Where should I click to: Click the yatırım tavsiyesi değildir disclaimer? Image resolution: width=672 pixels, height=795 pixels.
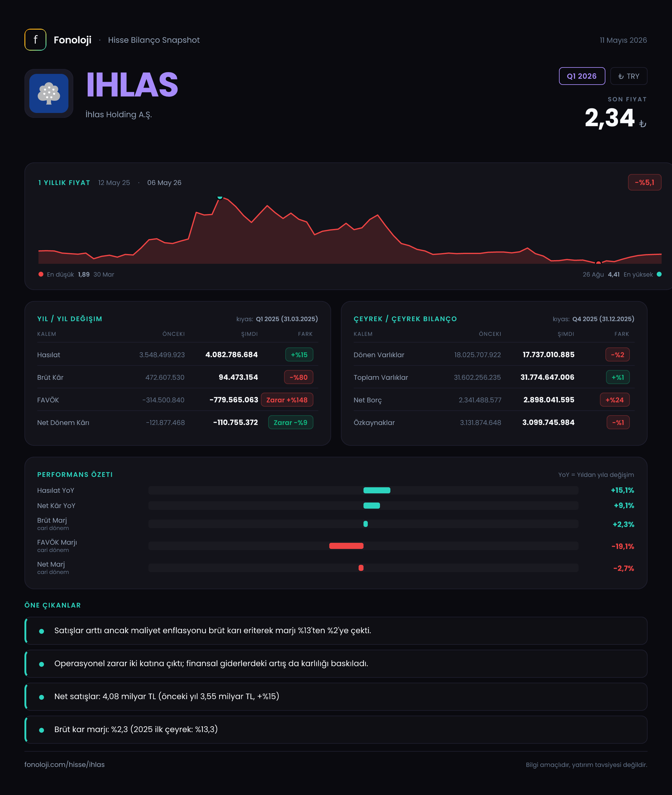coord(586,765)
